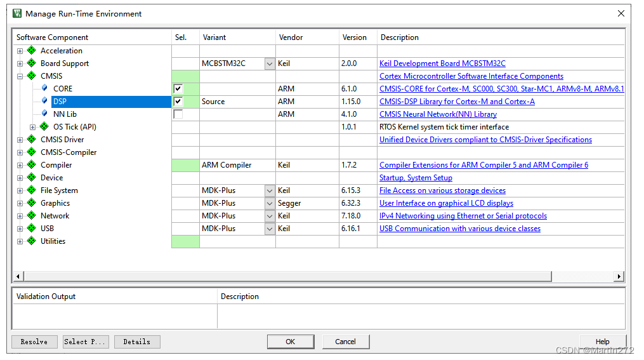
Task: Open USB MDK-Plus variant dropdown
Action: click(270, 229)
